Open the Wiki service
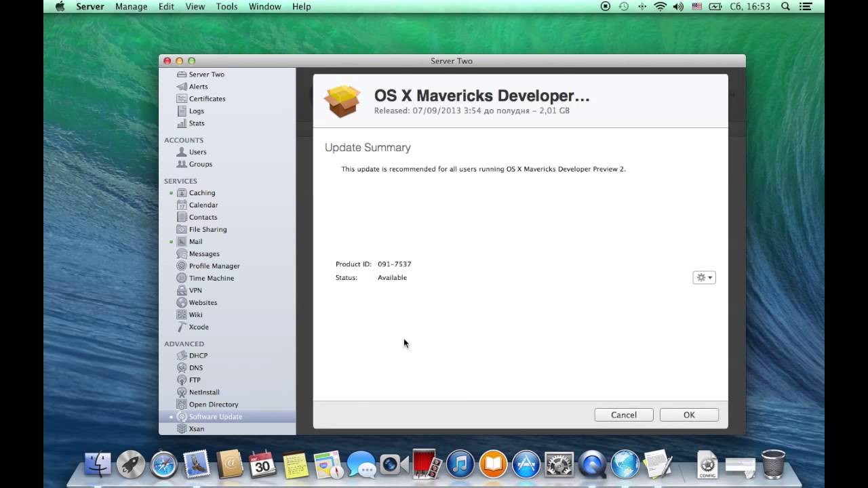 pyautogui.click(x=189, y=314)
